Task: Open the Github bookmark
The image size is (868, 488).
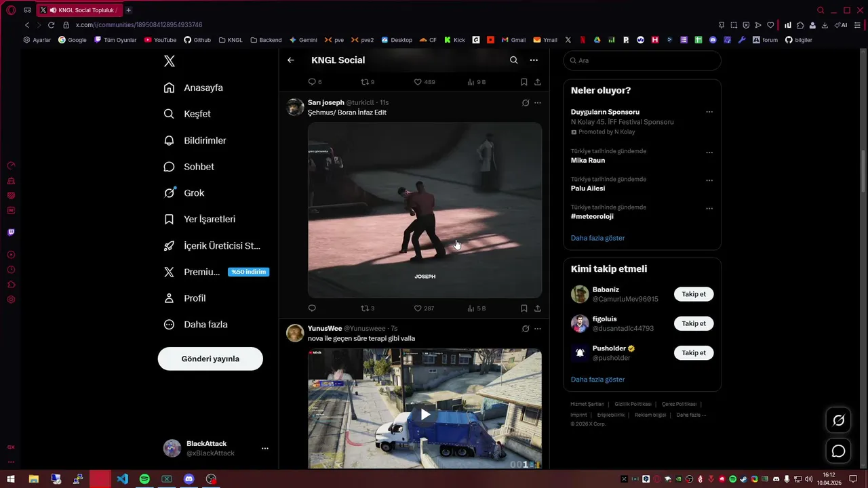Action: click(x=197, y=40)
